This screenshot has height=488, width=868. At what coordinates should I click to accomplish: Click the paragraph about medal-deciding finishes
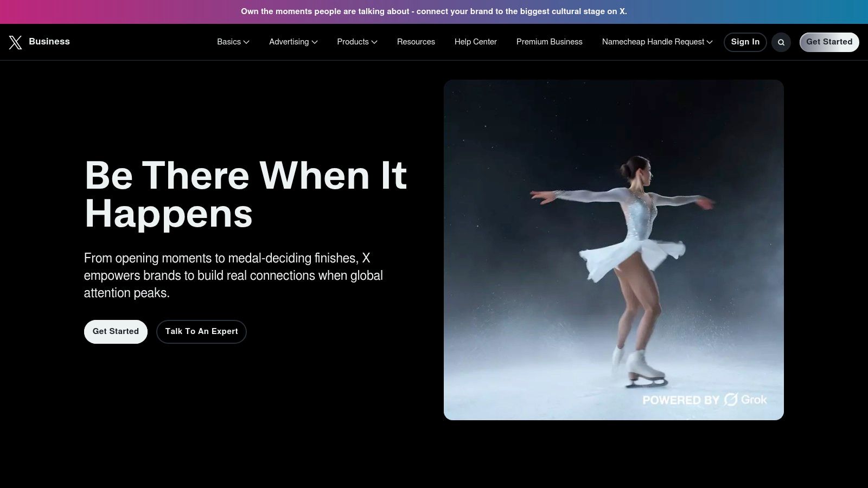233,275
